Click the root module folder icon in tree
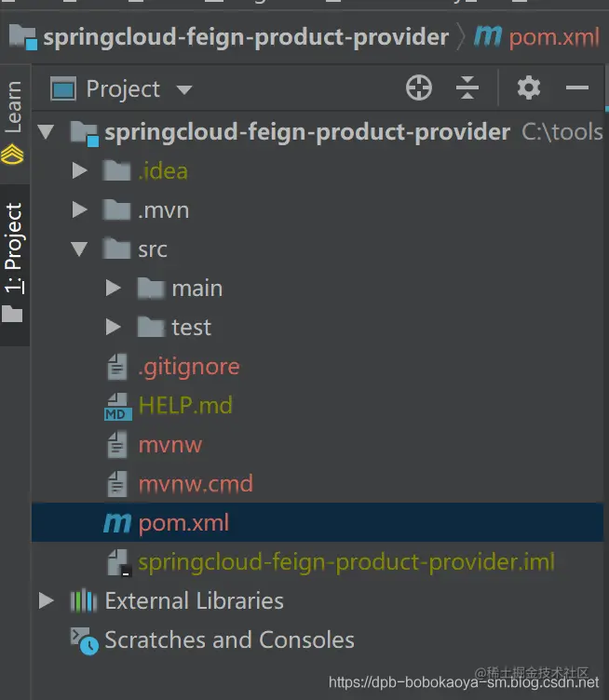This screenshot has width=609, height=700. [x=85, y=133]
